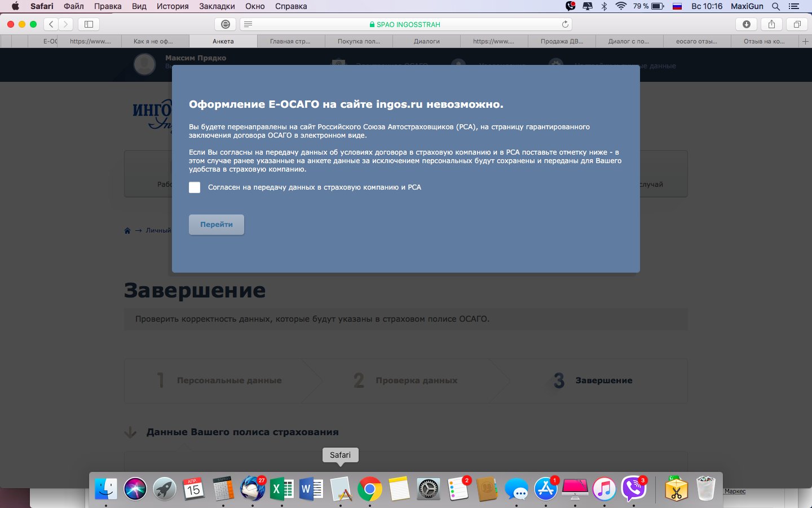
Task: Click the content blocker icon left of address bar
Action: [x=226, y=24]
